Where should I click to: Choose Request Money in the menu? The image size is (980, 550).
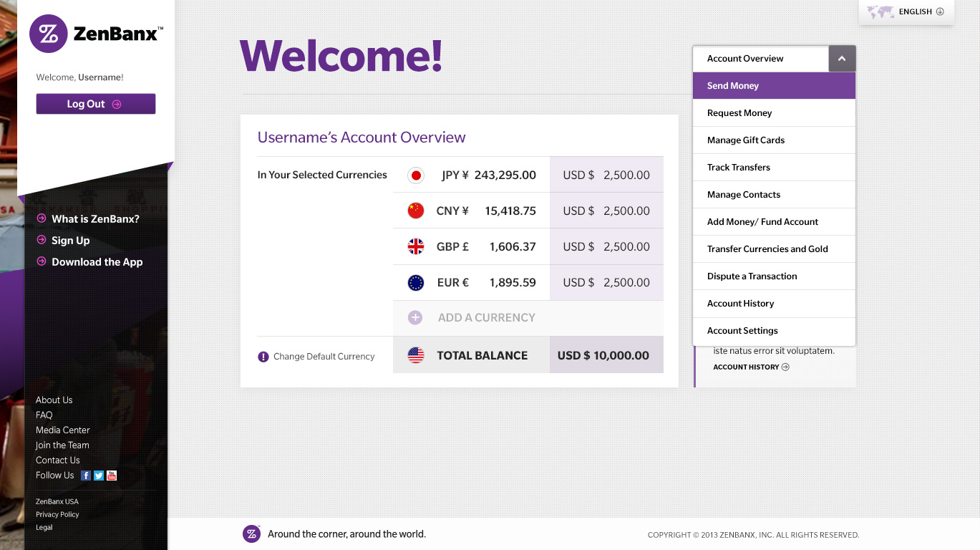[x=774, y=113]
